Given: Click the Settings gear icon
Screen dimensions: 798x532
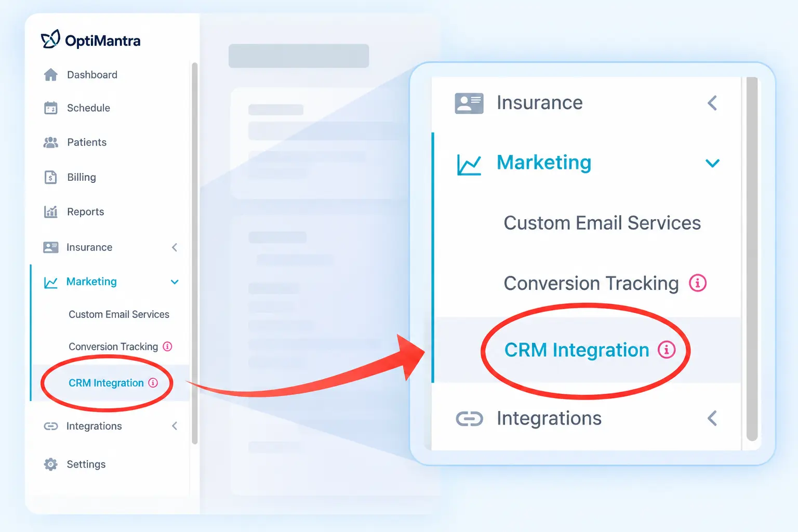Looking at the screenshot, I should 51,464.
